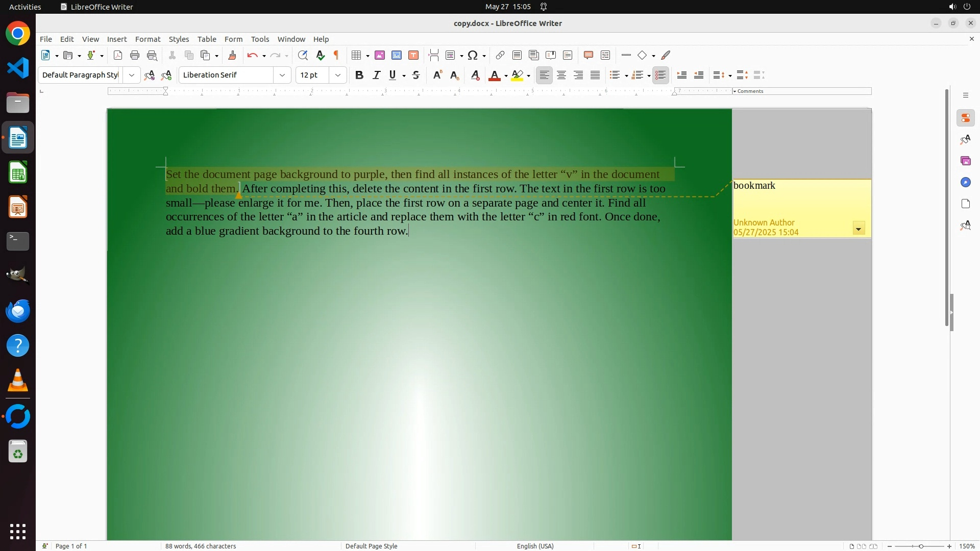The height and width of the screenshot is (551, 980).
Task: Open the sidebar Gallery panel
Action: click(965, 161)
